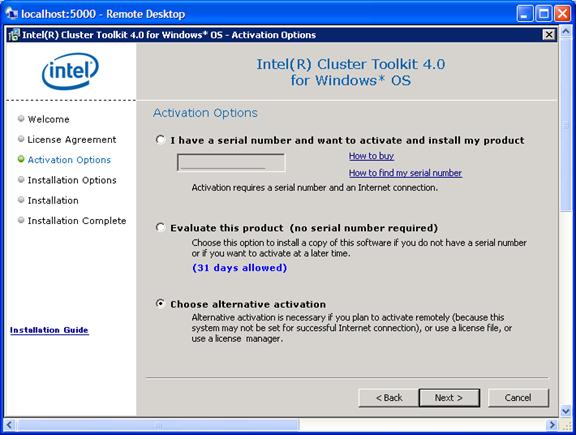
Task: Click the horizontal scrollbar right arrow
Action: click(551, 425)
